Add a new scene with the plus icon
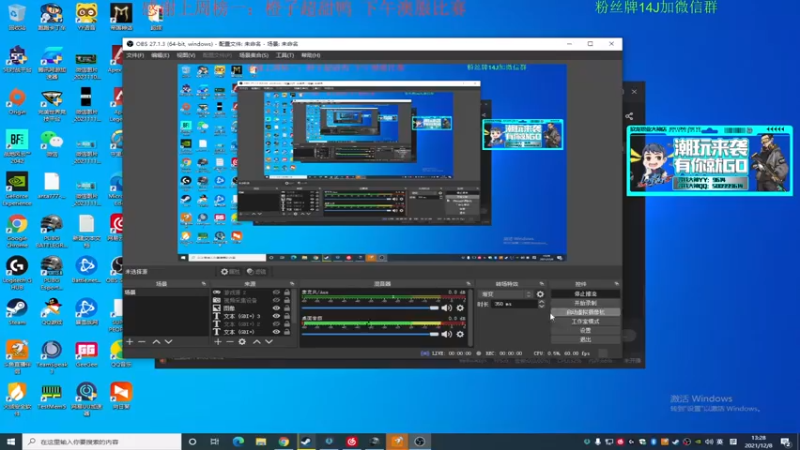 coord(130,341)
